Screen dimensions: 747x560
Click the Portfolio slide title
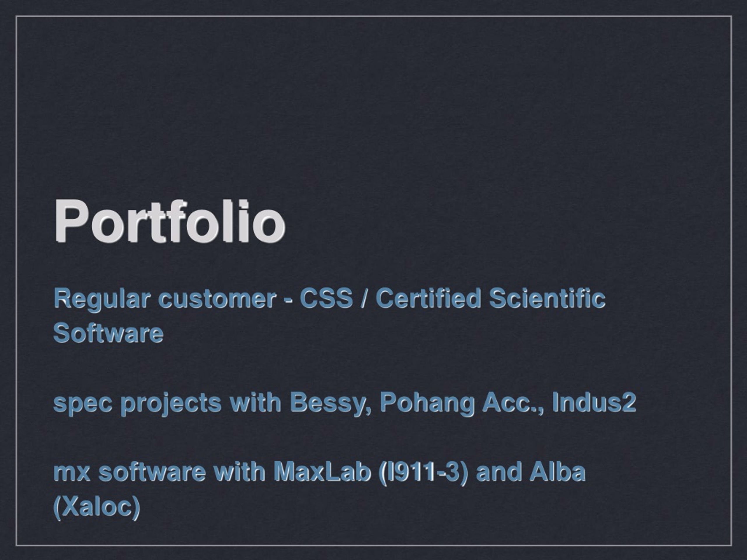point(170,221)
